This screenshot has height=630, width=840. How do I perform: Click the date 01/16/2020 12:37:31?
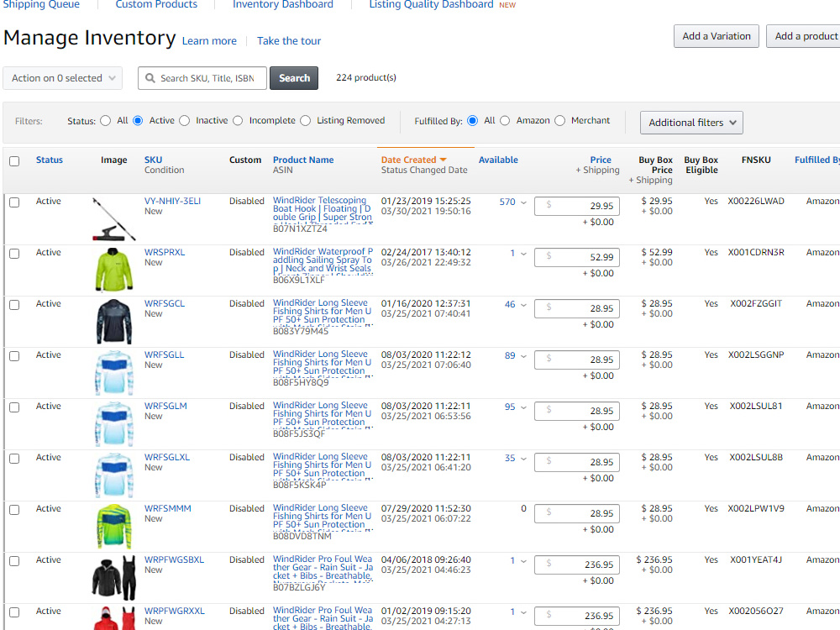(426, 303)
